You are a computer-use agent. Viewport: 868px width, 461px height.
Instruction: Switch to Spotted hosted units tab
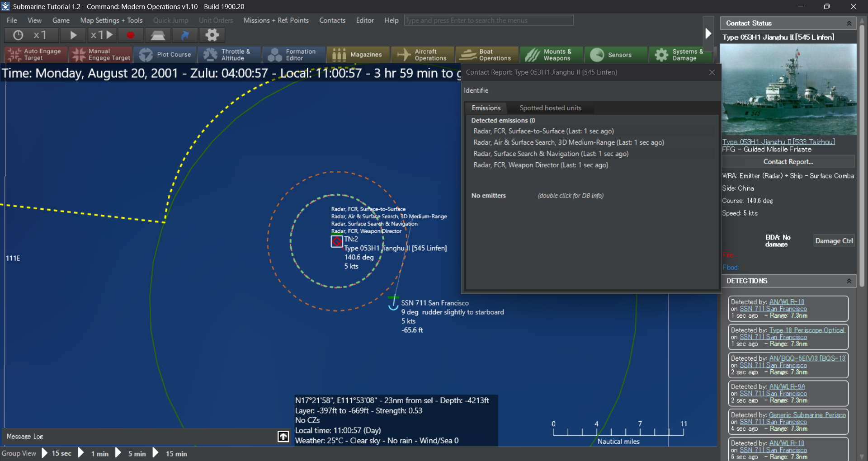pyautogui.click(x=550, y=108)
